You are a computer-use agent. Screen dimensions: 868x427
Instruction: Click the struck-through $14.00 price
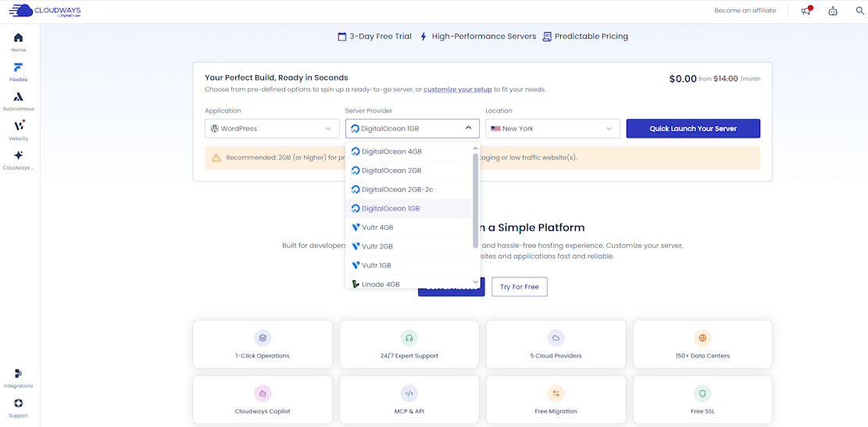tap(725, 79)
